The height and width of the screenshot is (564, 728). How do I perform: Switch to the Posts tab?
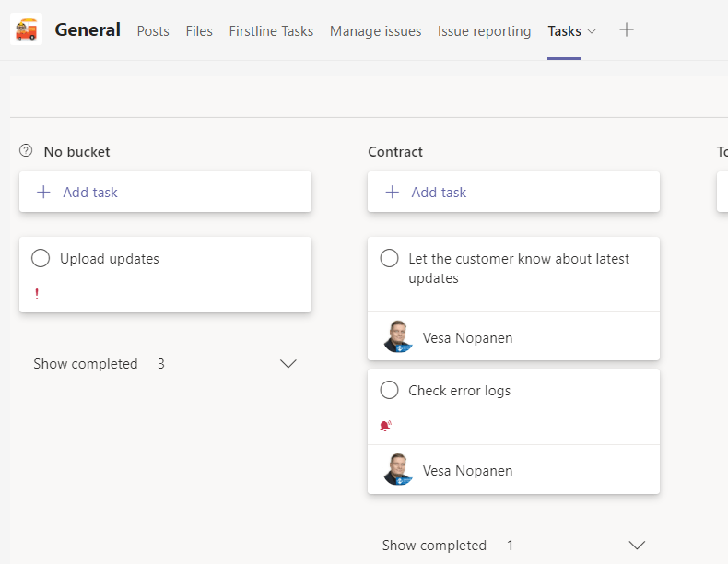(153, 31)
